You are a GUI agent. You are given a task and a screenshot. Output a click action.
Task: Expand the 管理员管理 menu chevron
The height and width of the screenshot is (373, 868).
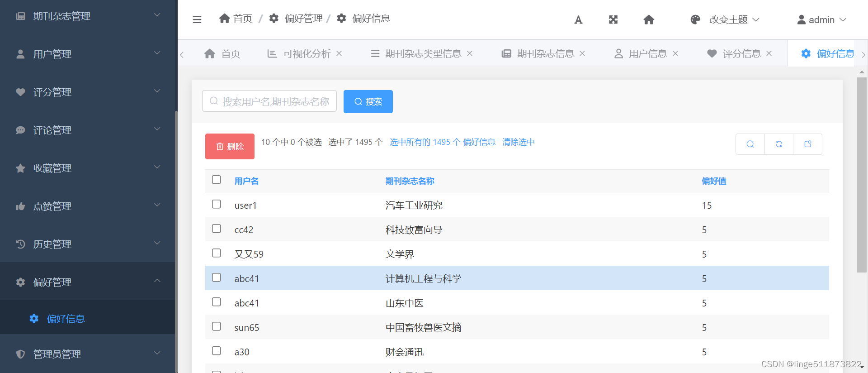tap(157, 353)
